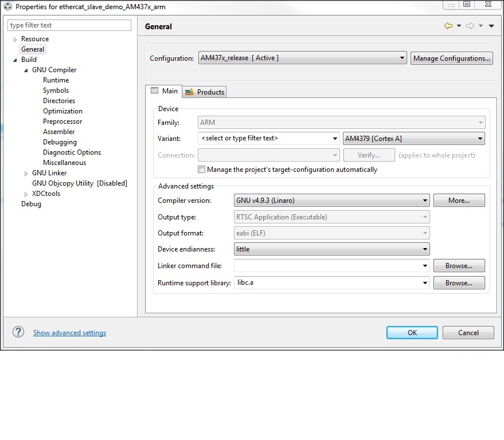Screen dimensions: 504x440
Task: Focus the type filter text field
Action: click(x=69, y=25)
